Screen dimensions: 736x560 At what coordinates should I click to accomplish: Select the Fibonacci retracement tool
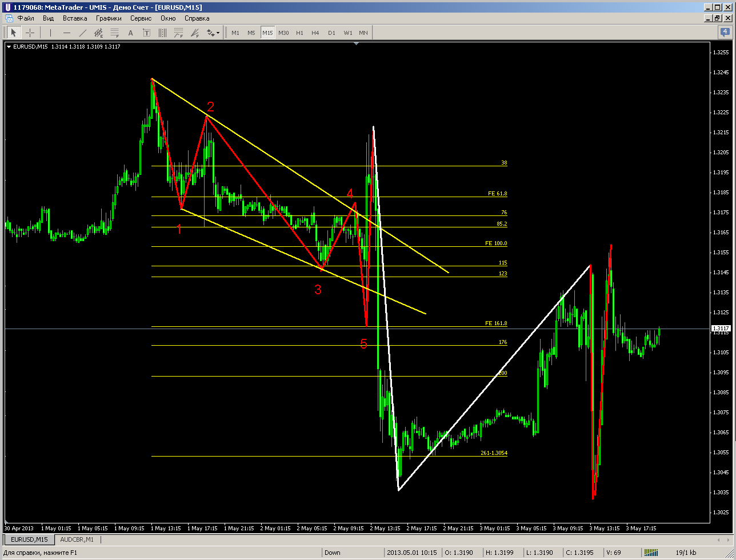click(115, 33)
